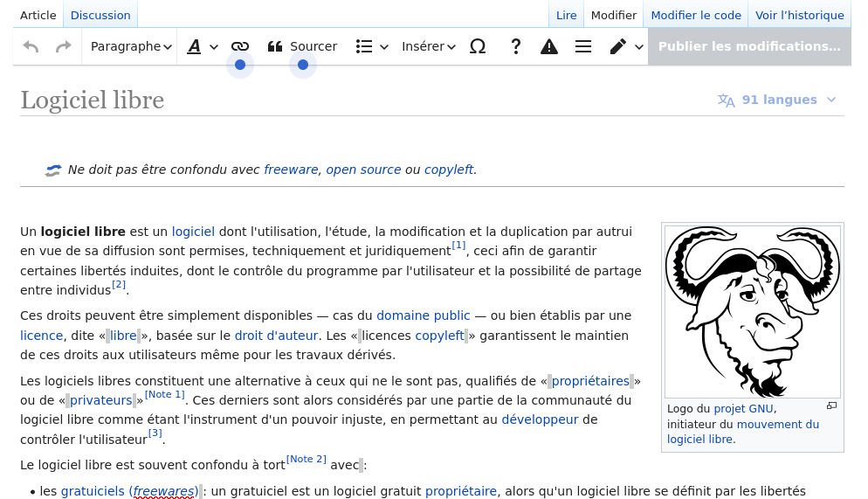Click the projet GNU caption link
Viewport: 868px width, 499px height.
click(x=743, y=409)
